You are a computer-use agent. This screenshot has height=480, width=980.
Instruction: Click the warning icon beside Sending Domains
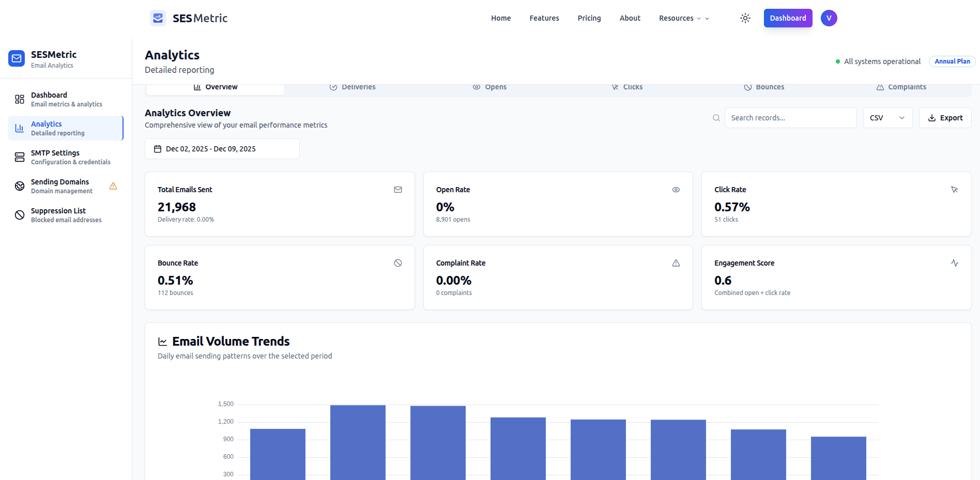tap(113, 186)
